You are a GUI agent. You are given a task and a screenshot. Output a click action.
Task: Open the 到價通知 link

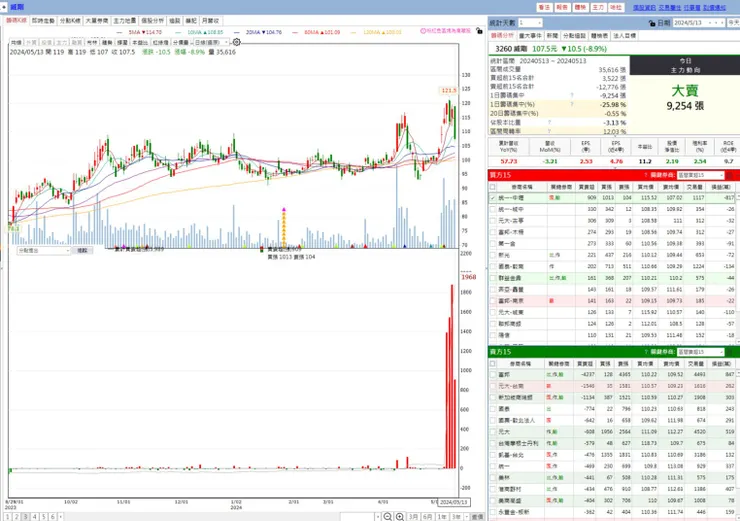pos(715,8)
